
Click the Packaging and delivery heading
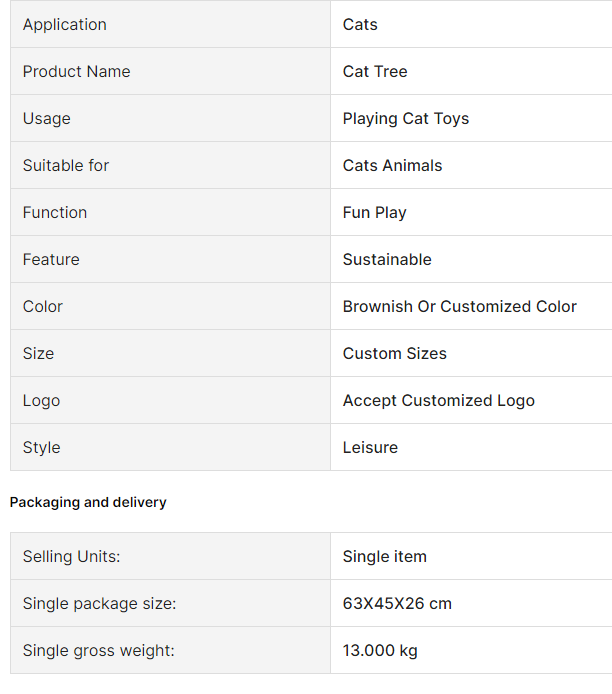tap(88, 502)
